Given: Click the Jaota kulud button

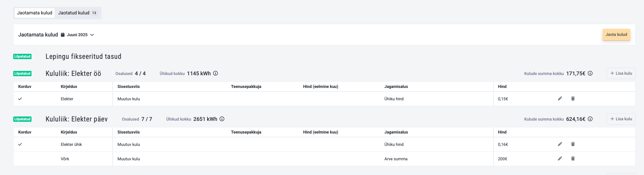Looking at the screenshot, I should tap(616, 34).
